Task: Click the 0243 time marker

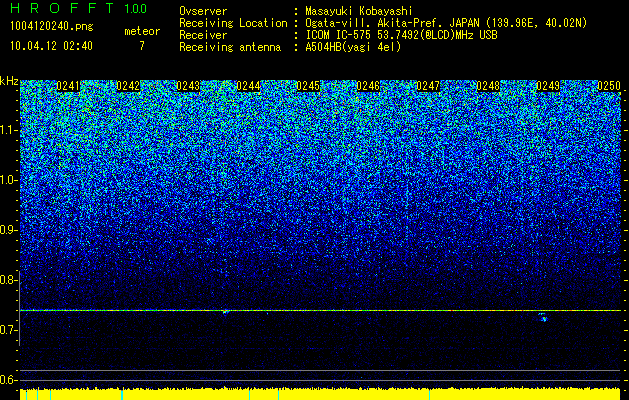Action: [x=188, y=86]
